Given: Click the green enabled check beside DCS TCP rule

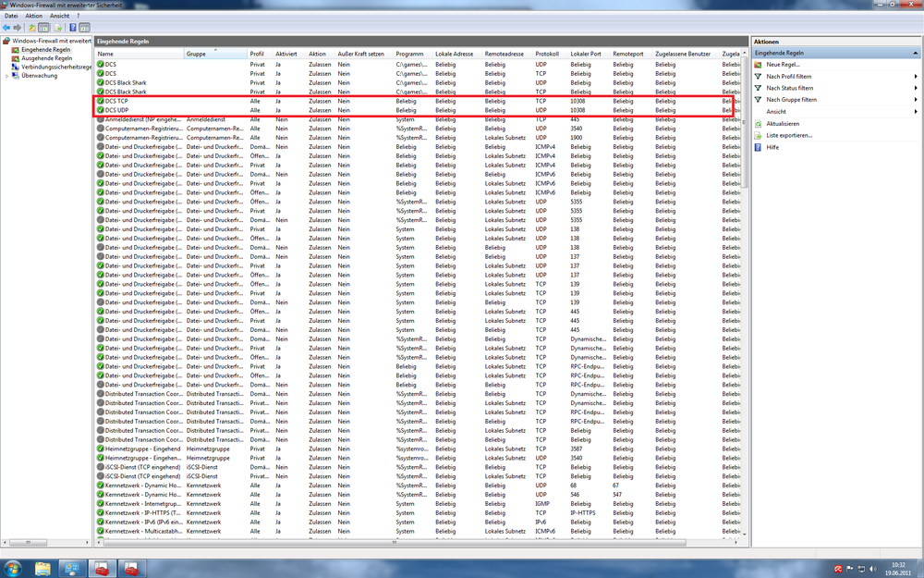Looking at the screenshot, I should point(99,100).
